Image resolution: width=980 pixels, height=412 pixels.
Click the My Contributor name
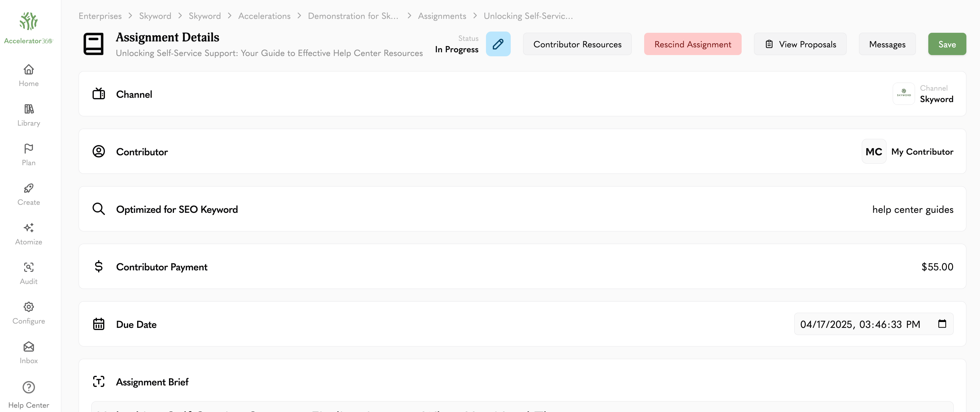point(922,152)
